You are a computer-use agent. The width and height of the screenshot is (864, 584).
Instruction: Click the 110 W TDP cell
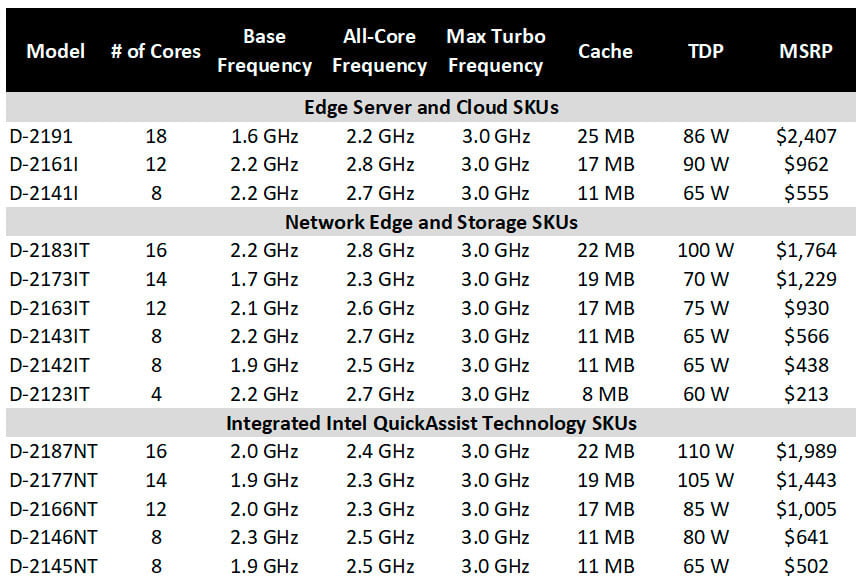tap(706, 452)
